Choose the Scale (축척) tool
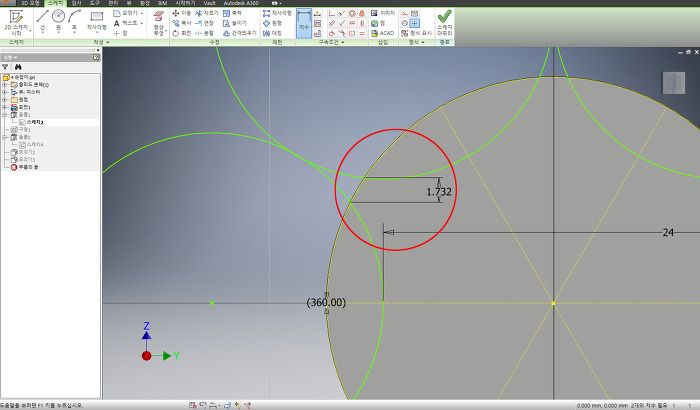The width and height of the screenshot is (700, 410). (x=232, y=13)
